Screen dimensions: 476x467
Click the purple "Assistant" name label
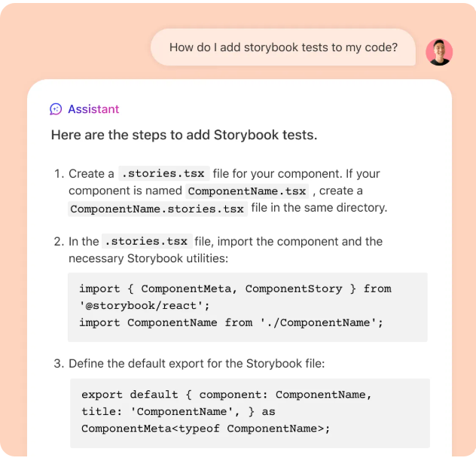coord(93,109)
